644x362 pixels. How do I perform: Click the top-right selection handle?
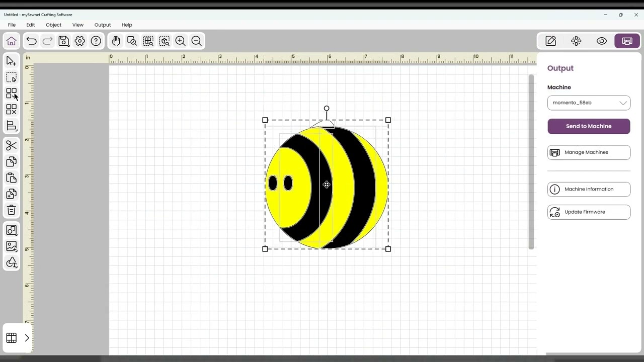(388, 120)
